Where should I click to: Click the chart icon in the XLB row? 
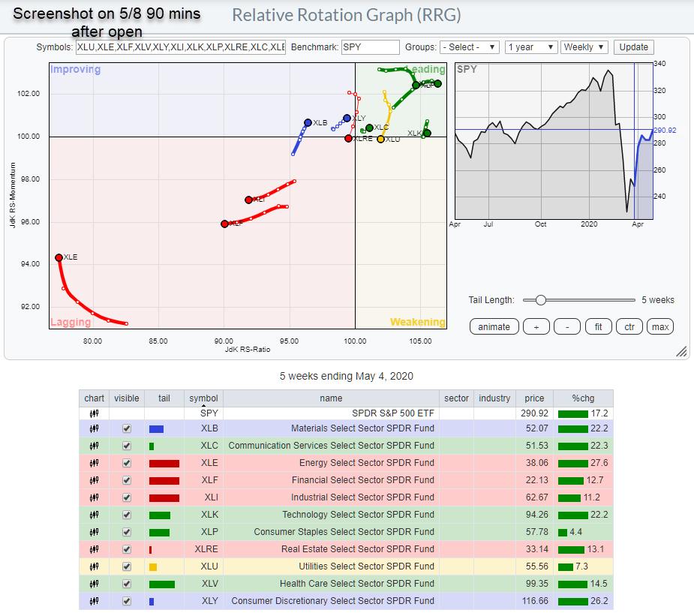(94, 428)
